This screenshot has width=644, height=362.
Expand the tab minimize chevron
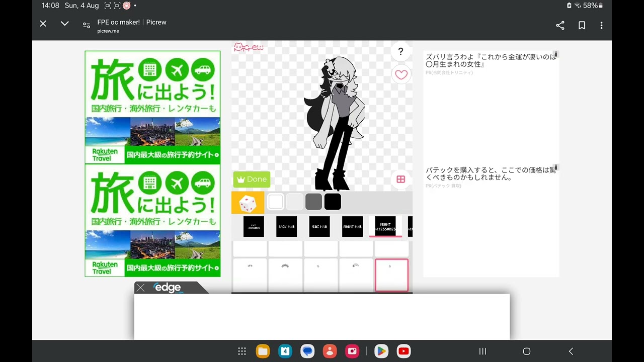pyautogui.click(x=65, y=24)
